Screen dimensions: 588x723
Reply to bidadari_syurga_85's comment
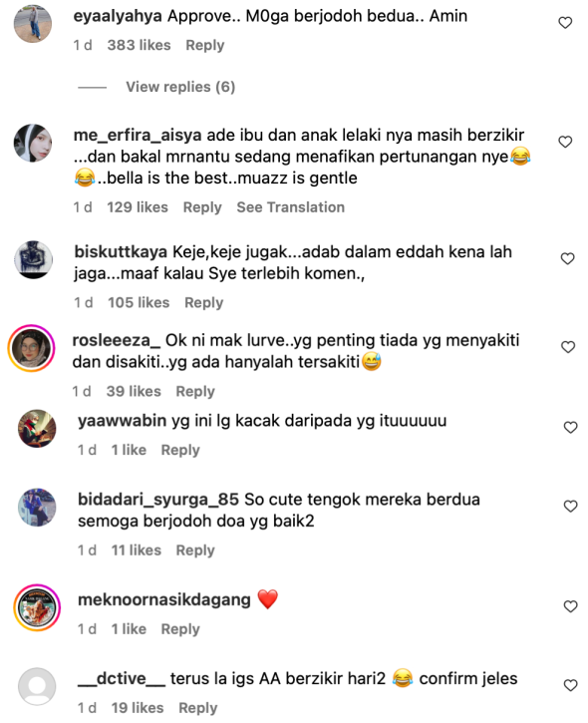click(195, 550)
